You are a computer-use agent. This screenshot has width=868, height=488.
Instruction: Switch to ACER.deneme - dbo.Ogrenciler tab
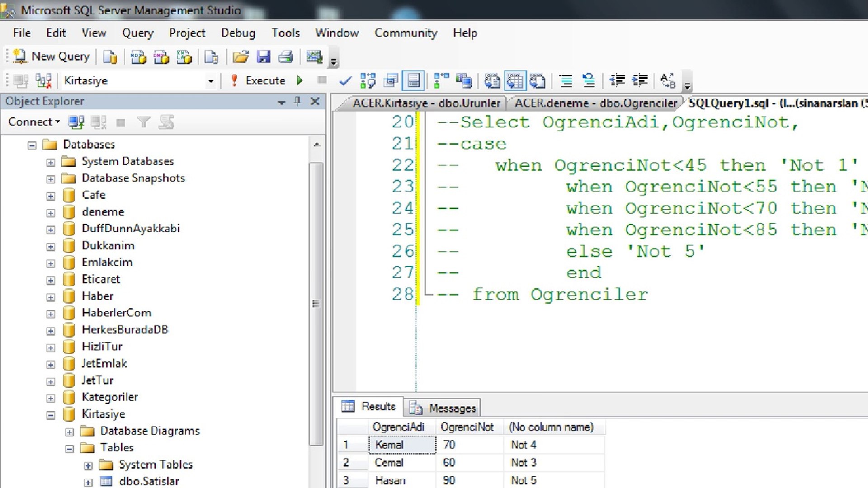tap(595, 103)
